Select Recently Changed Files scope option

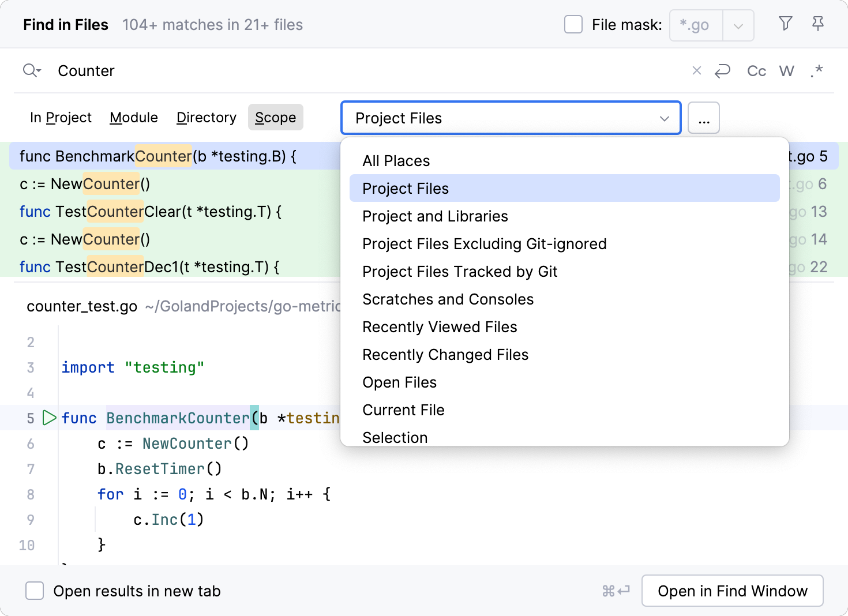(x=445, y=355)
